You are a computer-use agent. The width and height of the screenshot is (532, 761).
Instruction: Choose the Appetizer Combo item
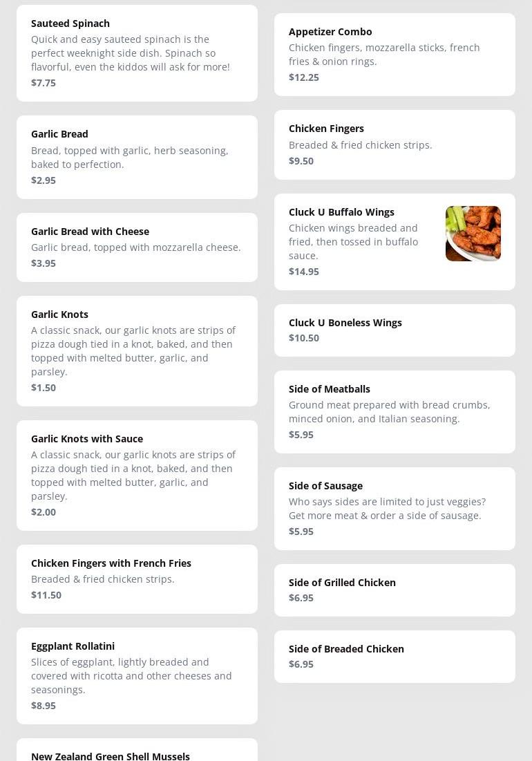[x=395, y=55]
